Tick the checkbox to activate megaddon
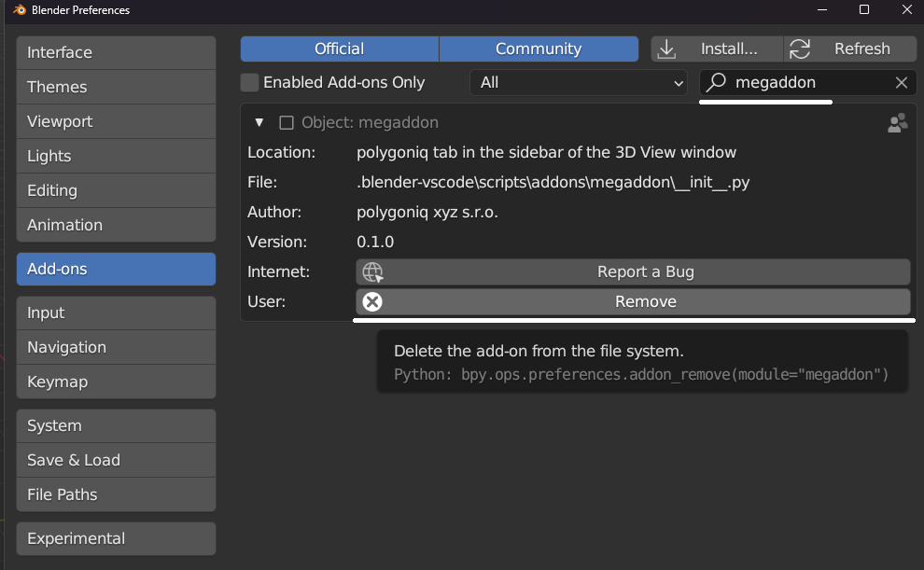Screen dimensions: 924x570 [x=287, y=122]
